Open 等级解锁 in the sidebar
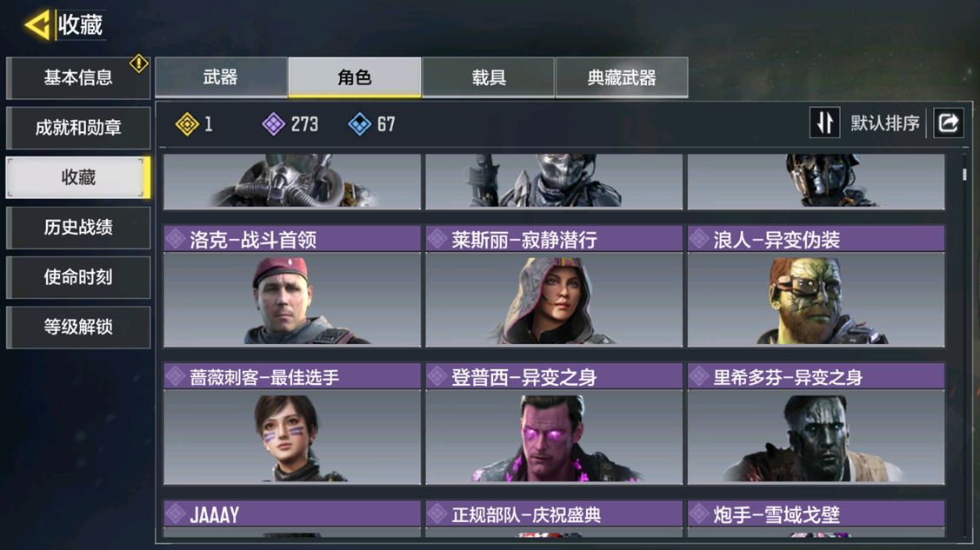This screenshot has height=550, width=980. coord(78,327)
